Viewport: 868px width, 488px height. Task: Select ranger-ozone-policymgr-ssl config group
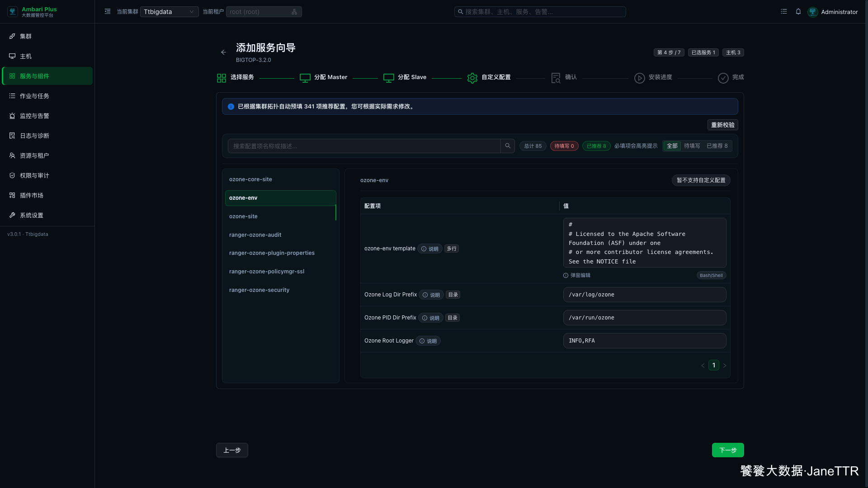(280, 272)
